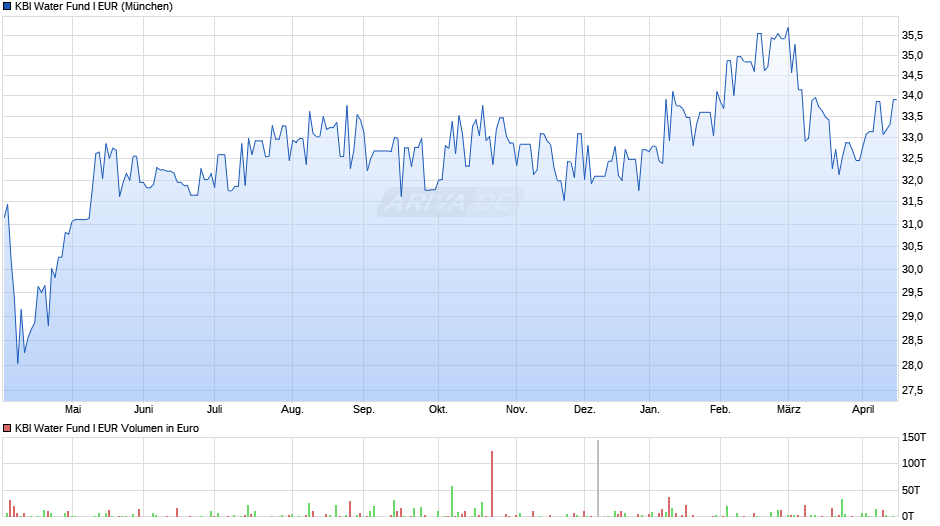940x526 pixels.
Task: Click the 50T volume axis label
Action: tap(911, 489)
